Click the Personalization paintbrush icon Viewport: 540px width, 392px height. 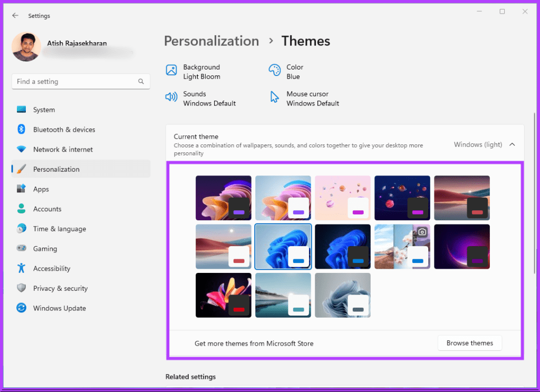click(21, 169)
